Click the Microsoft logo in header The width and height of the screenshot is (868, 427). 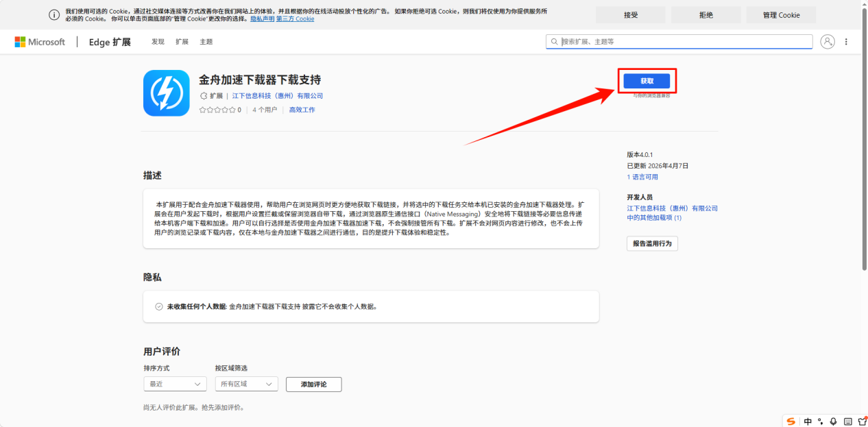40,42
